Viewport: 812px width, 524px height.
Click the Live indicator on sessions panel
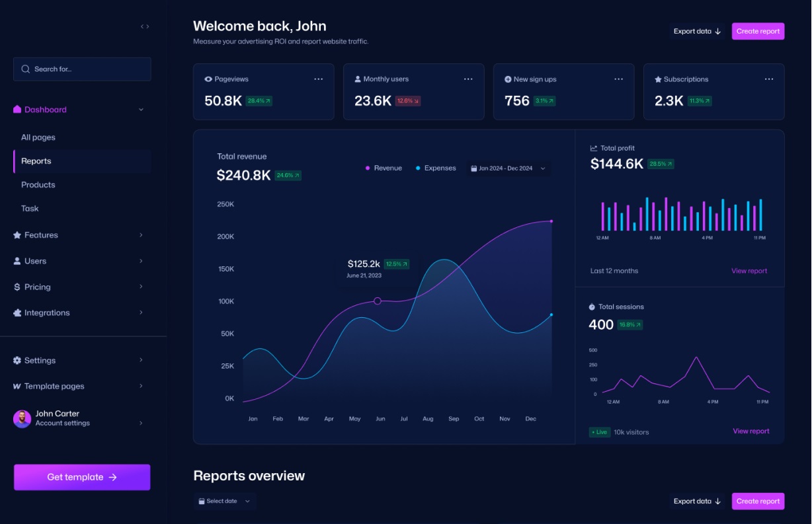pyautogui.click(x=600, y=431)
